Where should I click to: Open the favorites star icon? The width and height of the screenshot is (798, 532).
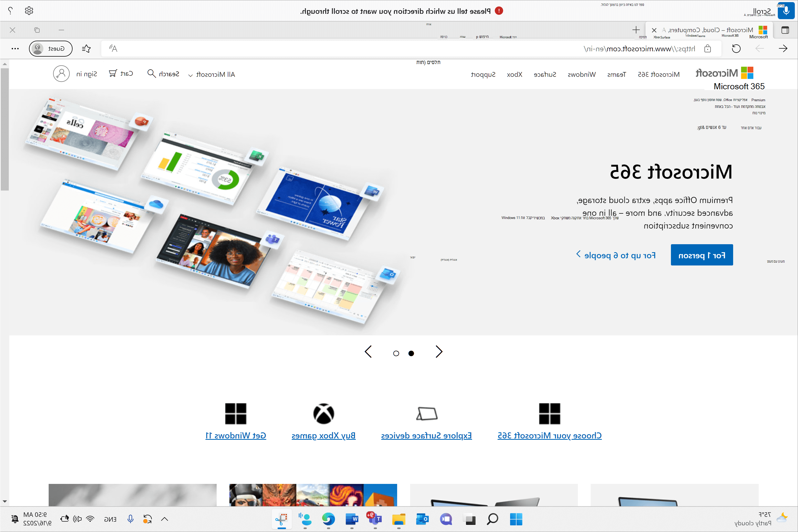tap(86, 49)
